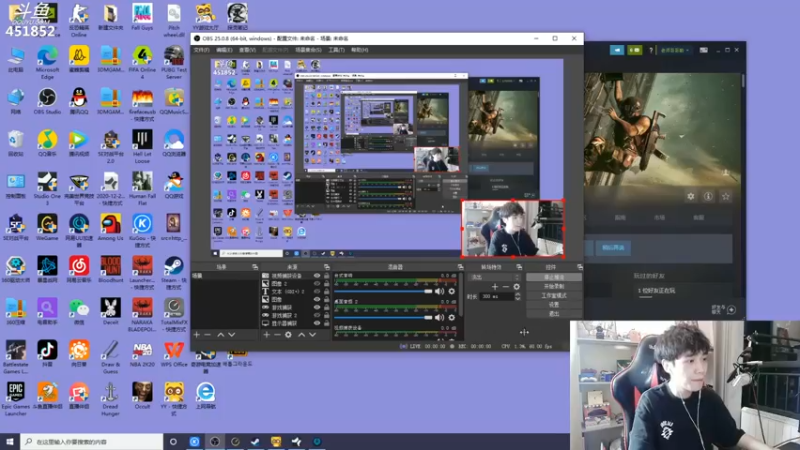Move scene up in Scenes panel
800x450 pixels.
(x=220, y=335)
